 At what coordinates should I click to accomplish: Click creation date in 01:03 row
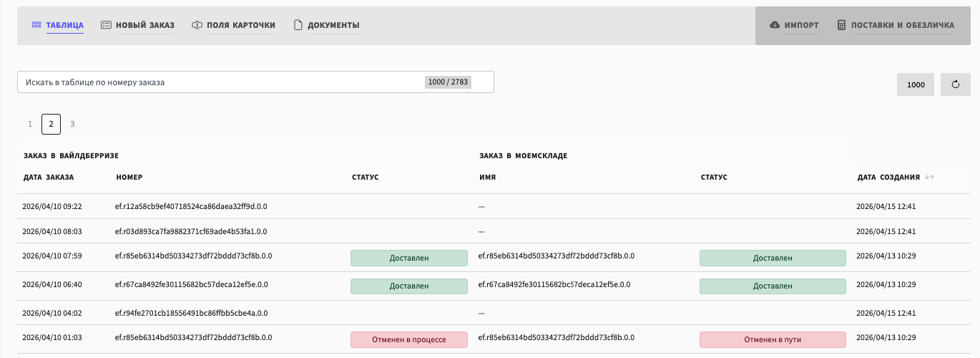[886, 337]
